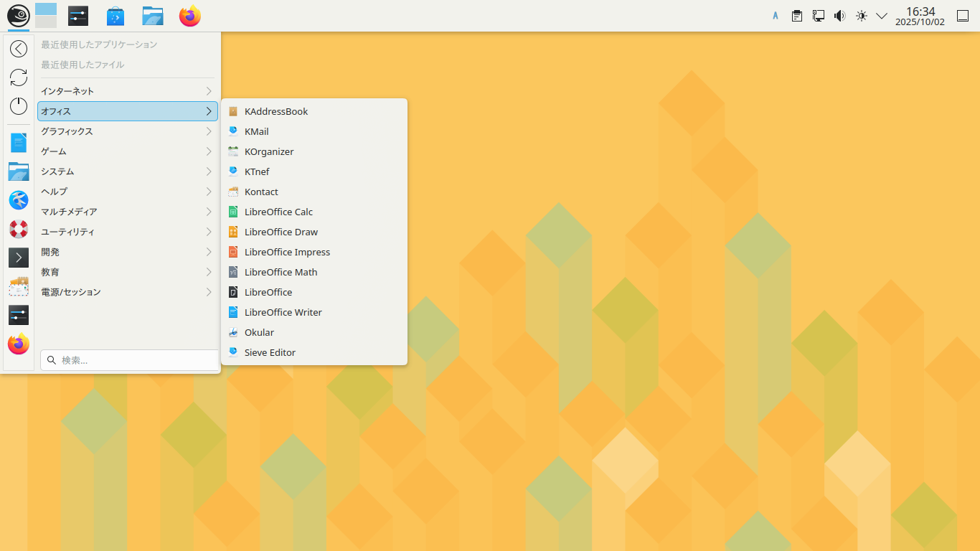Launch Konsole terminal from the launcher sidebar

click(18, 258)
